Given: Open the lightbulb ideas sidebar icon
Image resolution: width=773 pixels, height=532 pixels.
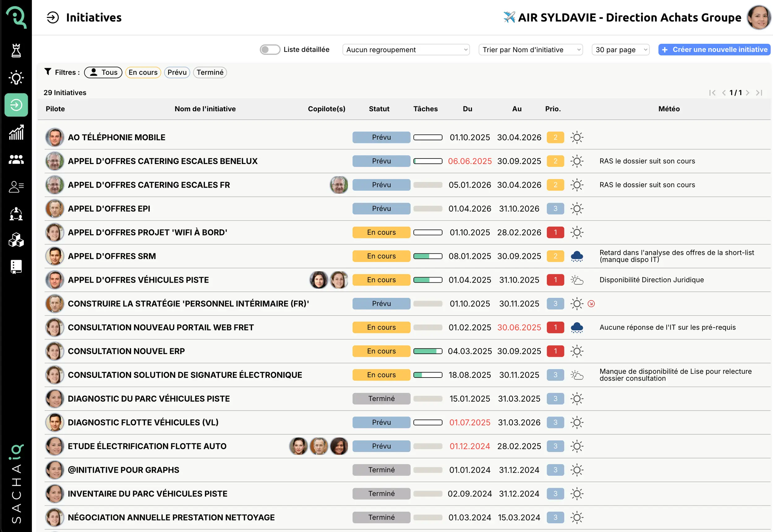Looking at the screenshot, I should [x=16, y=78].
